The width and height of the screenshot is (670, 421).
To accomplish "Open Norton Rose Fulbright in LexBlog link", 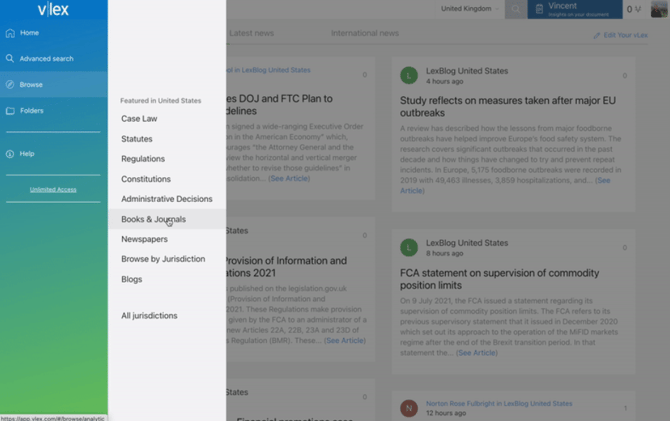I will [x=499, y=403].
